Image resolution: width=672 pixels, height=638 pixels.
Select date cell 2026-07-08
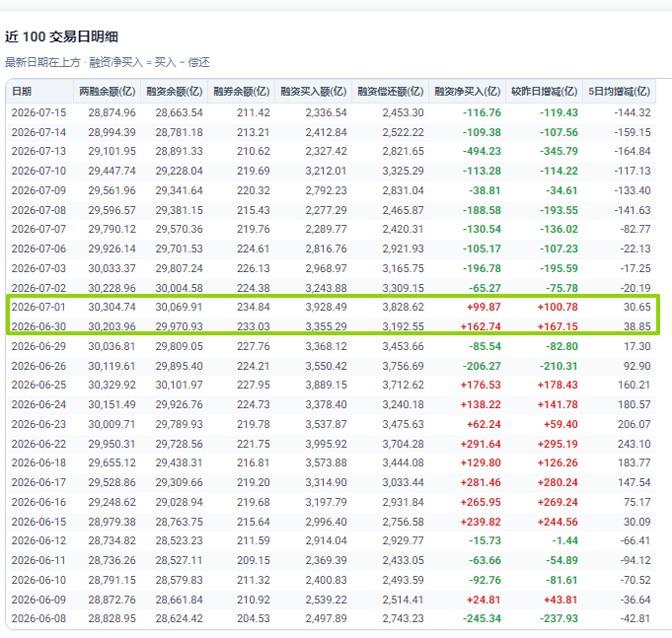39,210
